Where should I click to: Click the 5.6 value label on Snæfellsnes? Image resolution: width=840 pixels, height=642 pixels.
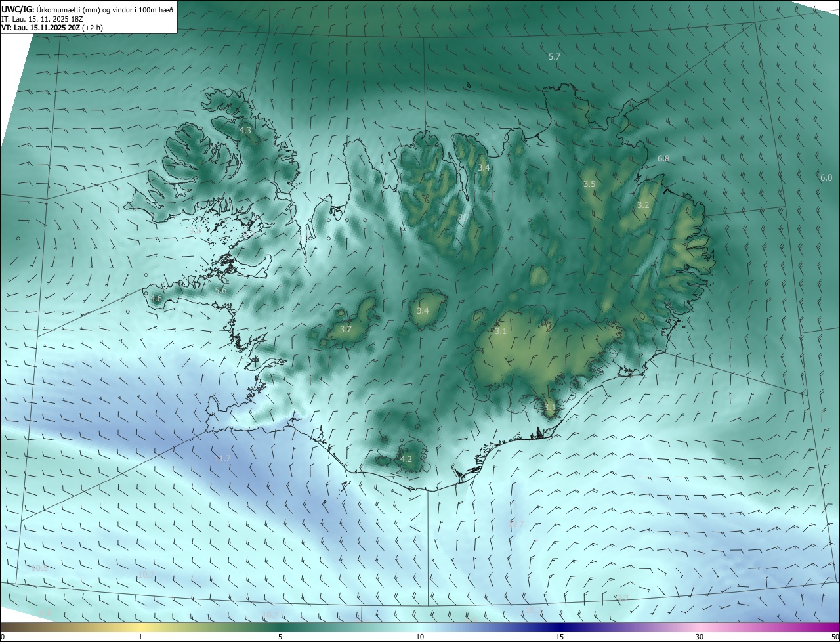(x=220, y=290)
